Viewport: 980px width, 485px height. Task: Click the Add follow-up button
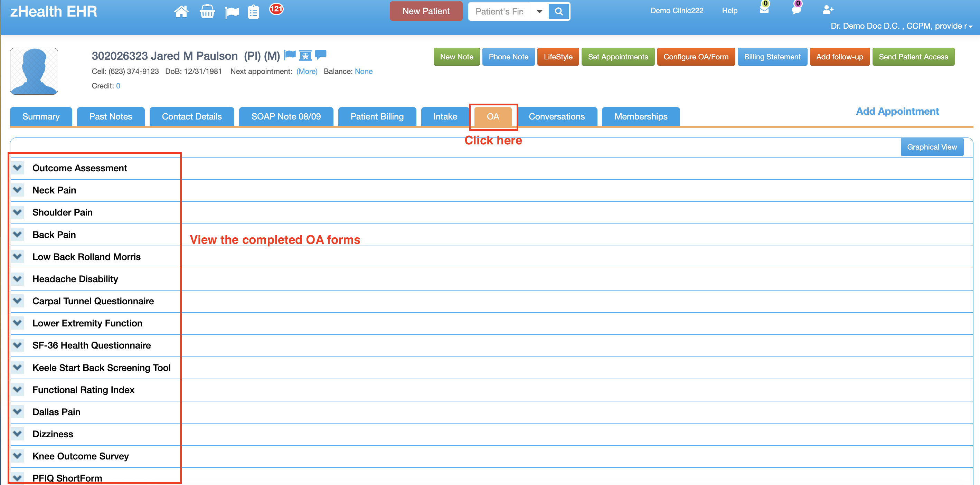tap(840, 57)
